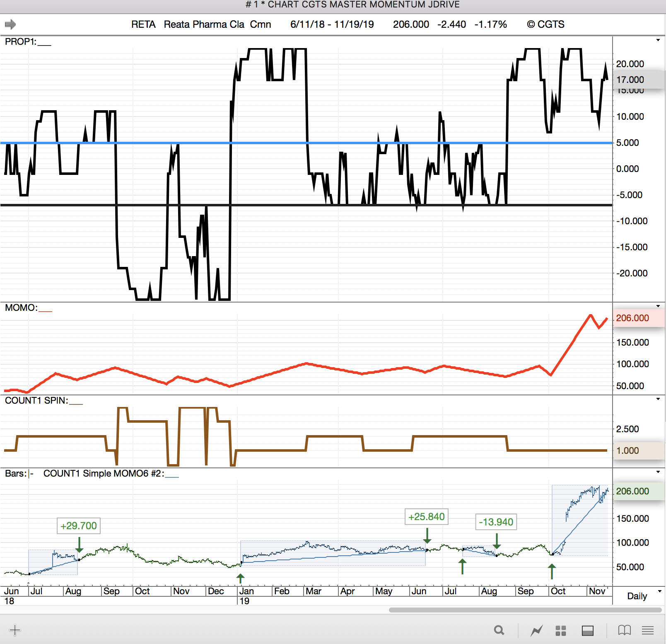The image size is (666, 644).
Task: Open the Bars pane dropdown arrow
Action: tap(658, 472)
